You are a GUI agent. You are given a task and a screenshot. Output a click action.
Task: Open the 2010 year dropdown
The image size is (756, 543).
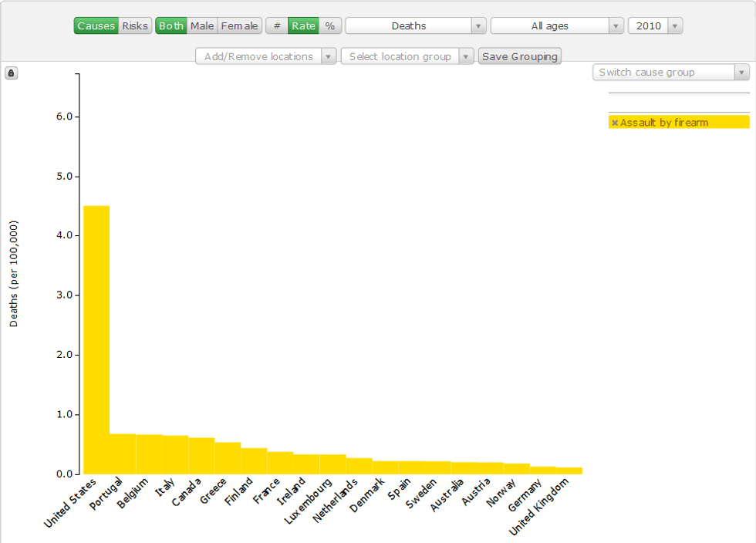click(x=655, y=26)
